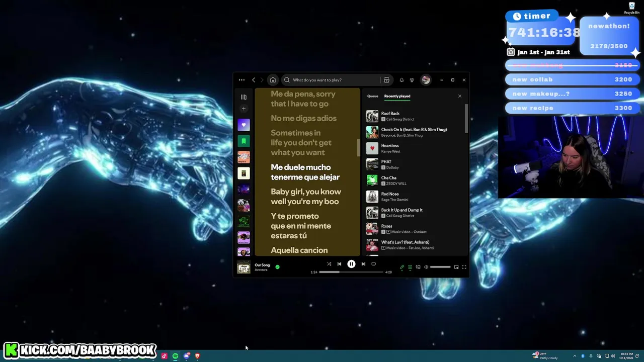Toggle saved checkmark for Our Song
The image size is (644, 362).
click(x=277, y=267)
